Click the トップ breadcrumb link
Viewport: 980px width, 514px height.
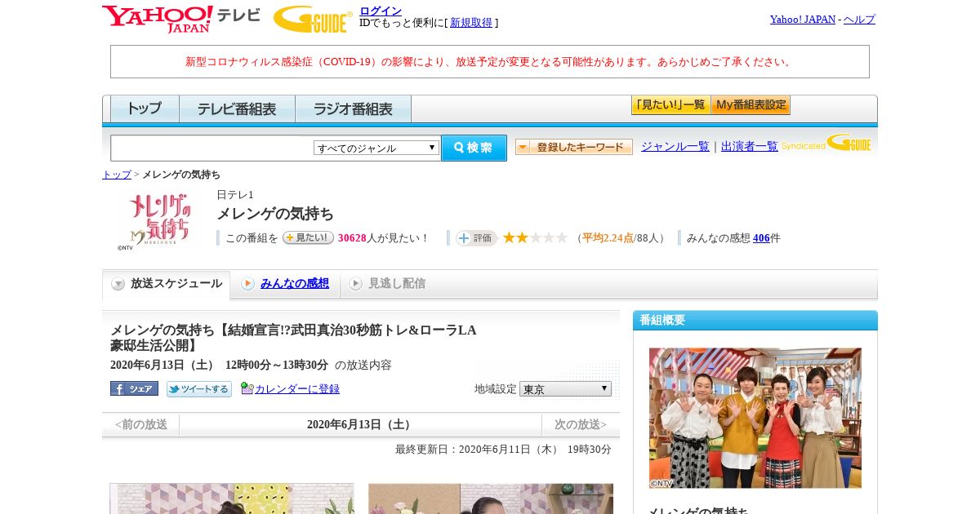click(117, 175)
